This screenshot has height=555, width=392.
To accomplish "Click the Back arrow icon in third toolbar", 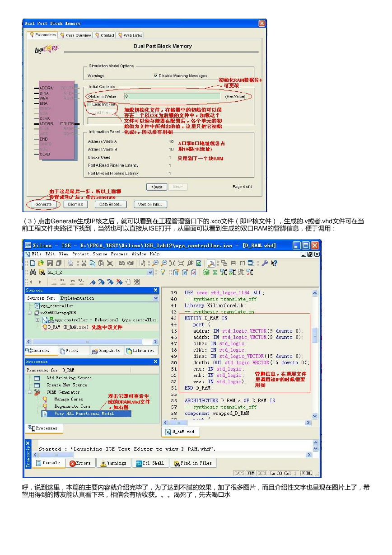I will pos(31,281).
